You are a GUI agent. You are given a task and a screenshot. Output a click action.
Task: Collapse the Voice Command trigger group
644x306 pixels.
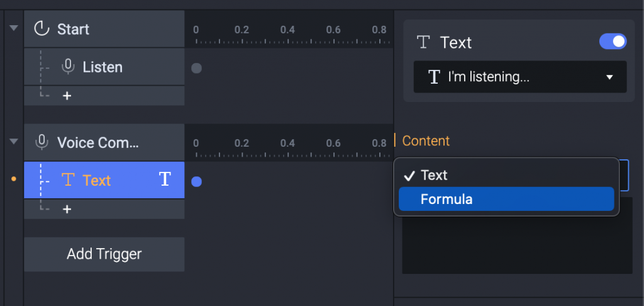[x=14, y=142]
